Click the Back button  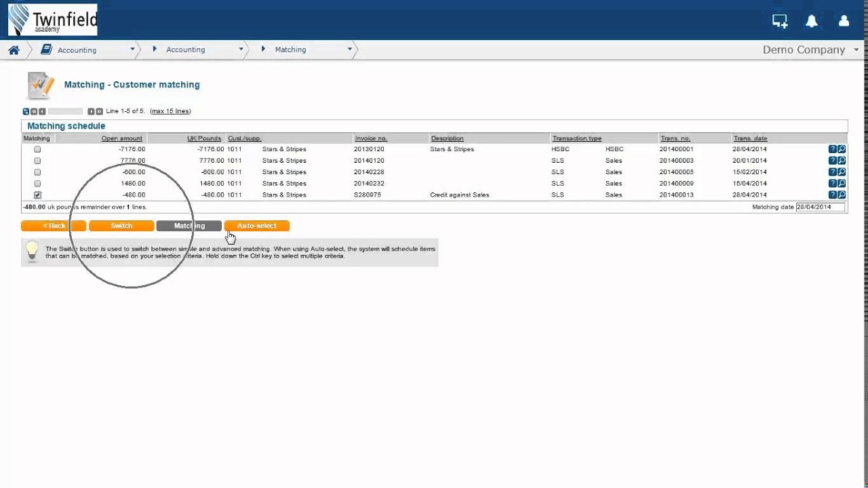tap(54, 226)
